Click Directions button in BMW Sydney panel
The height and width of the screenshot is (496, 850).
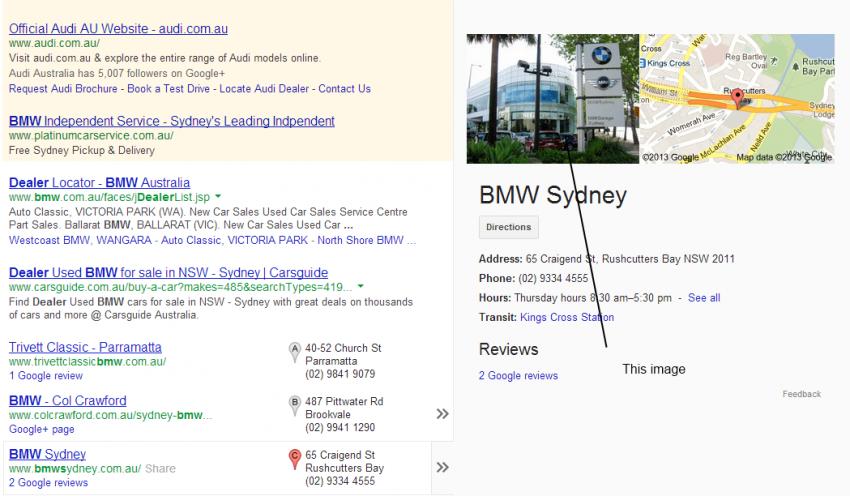point(508,227)
